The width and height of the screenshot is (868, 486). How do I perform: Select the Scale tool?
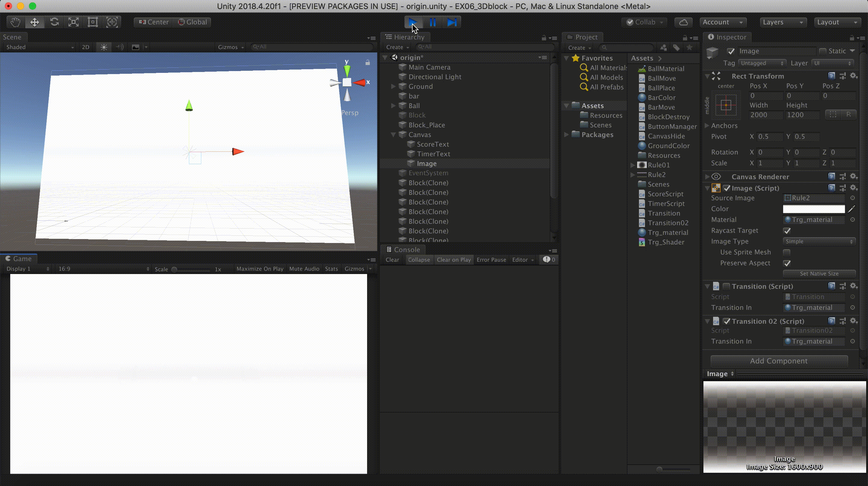74,22
